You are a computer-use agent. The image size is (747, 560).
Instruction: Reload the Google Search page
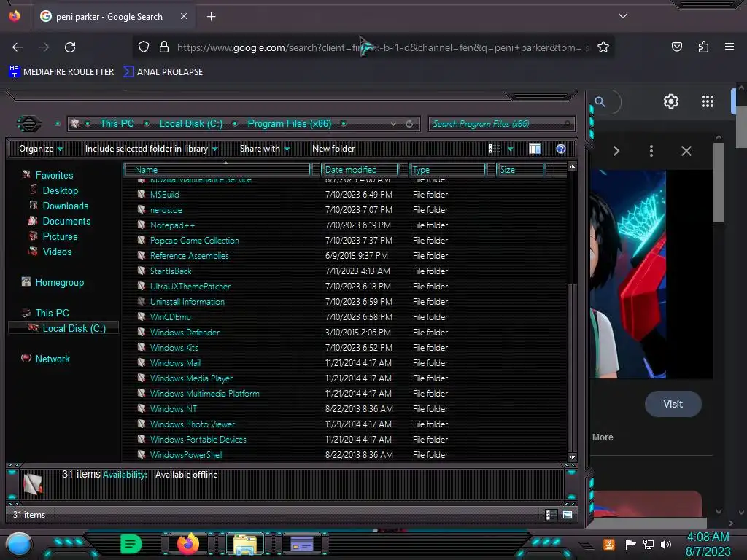(70, 47)
